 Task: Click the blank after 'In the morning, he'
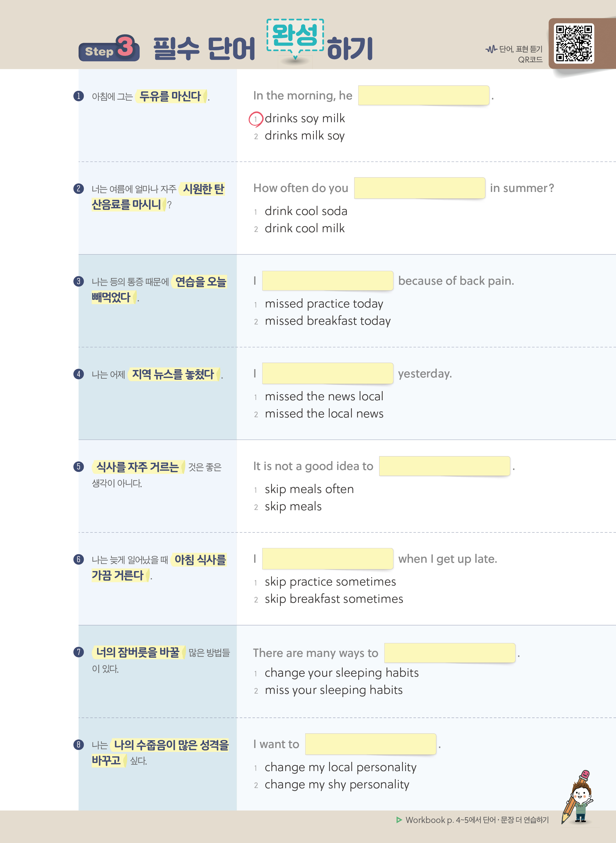point(423,96)
